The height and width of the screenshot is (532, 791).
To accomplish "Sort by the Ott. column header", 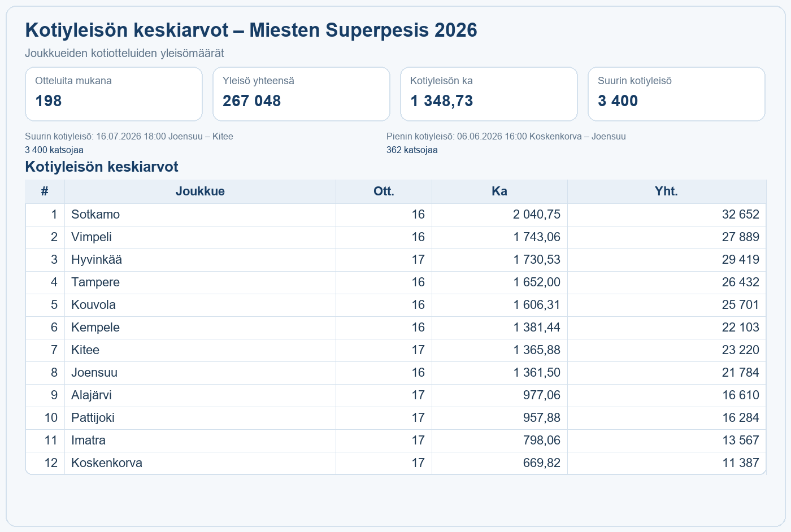I will pyautogui.click(x=384, y=191).
